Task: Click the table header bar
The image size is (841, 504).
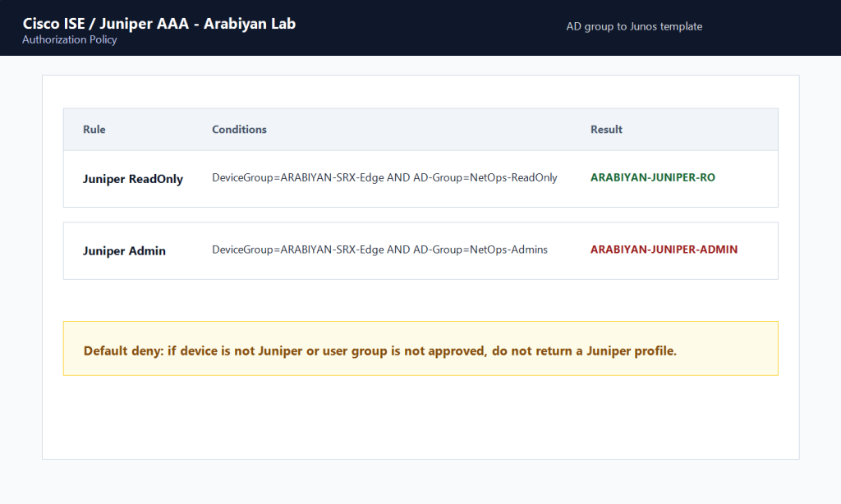Action: click(x=420, y=129)
